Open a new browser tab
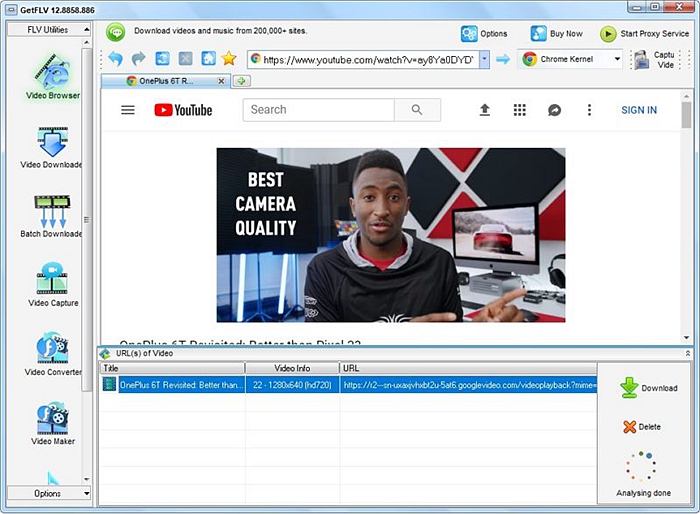 coord(242,80)
